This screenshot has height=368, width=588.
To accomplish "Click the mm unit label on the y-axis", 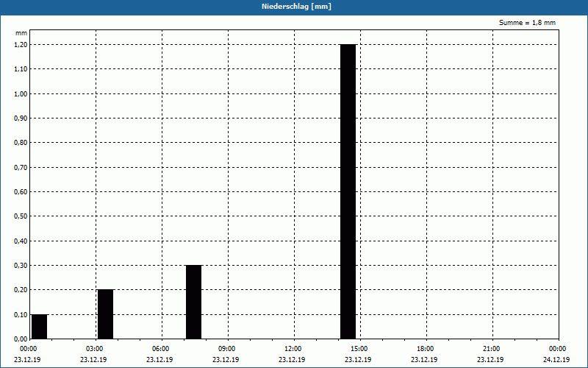I will coord(21,33).
